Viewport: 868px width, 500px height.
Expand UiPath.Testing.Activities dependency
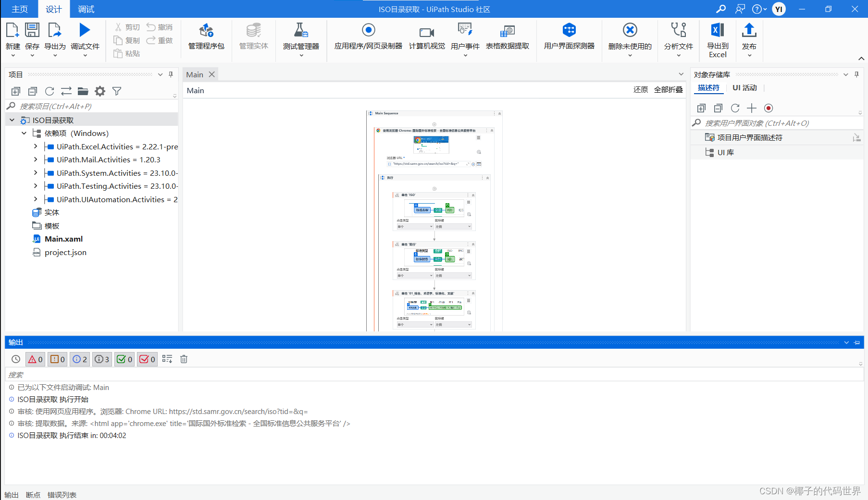(x=36, y=186)
